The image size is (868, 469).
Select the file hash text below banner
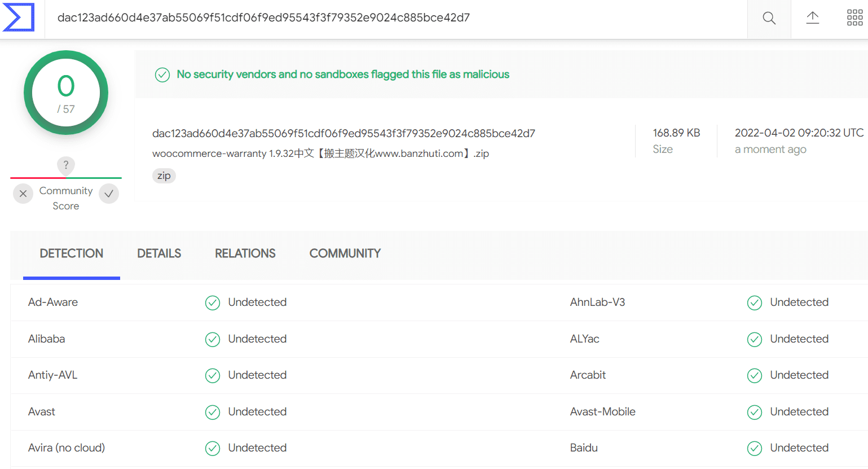[343, 133]
